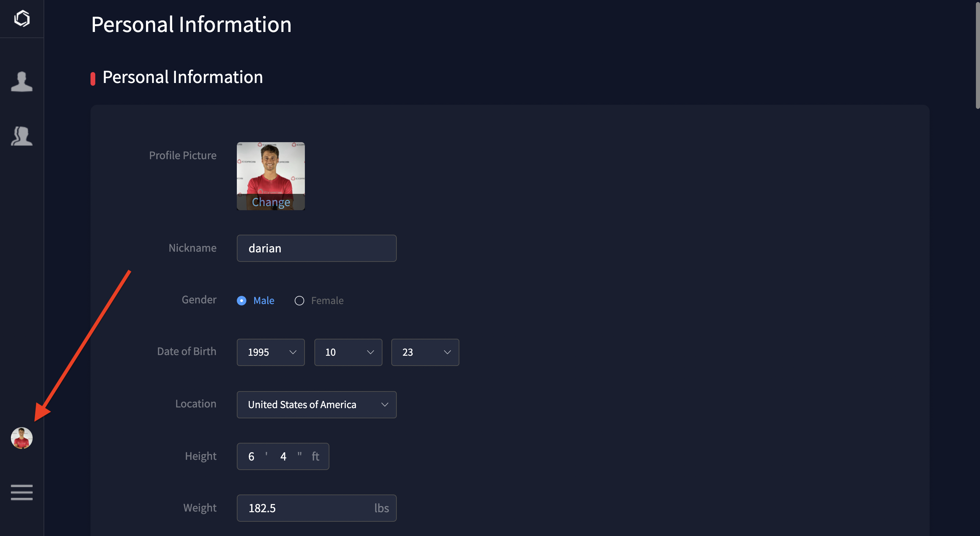
Task: Open the team athletes group icon
Action: click(x=22, y=136)
